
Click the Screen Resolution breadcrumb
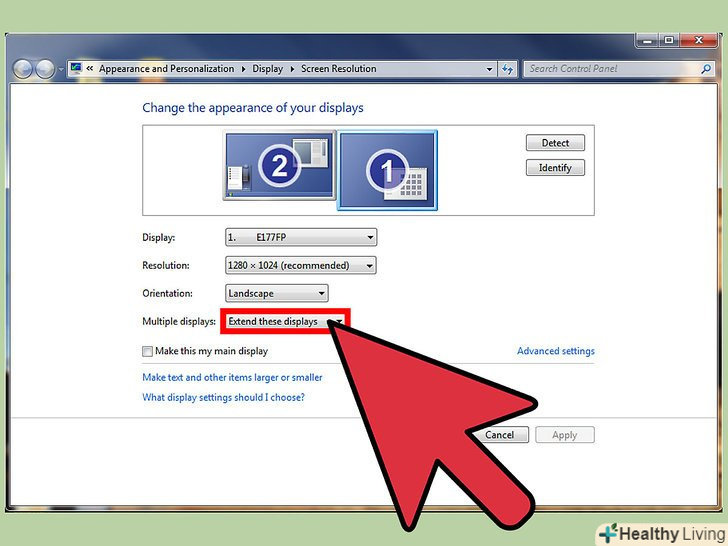[338, 69]
